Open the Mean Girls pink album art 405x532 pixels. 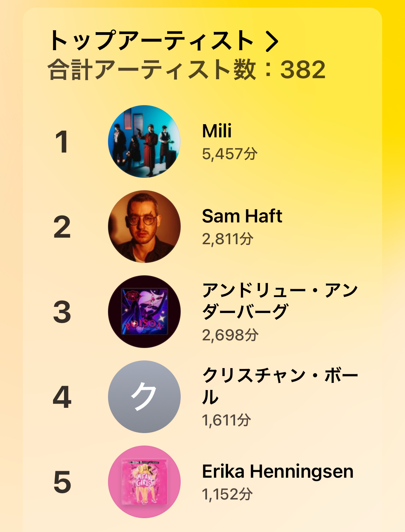pyautogui.click(x=144, y=482)
